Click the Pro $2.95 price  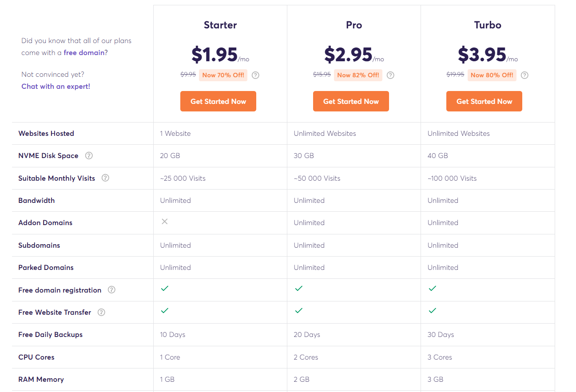click(348, 55)
